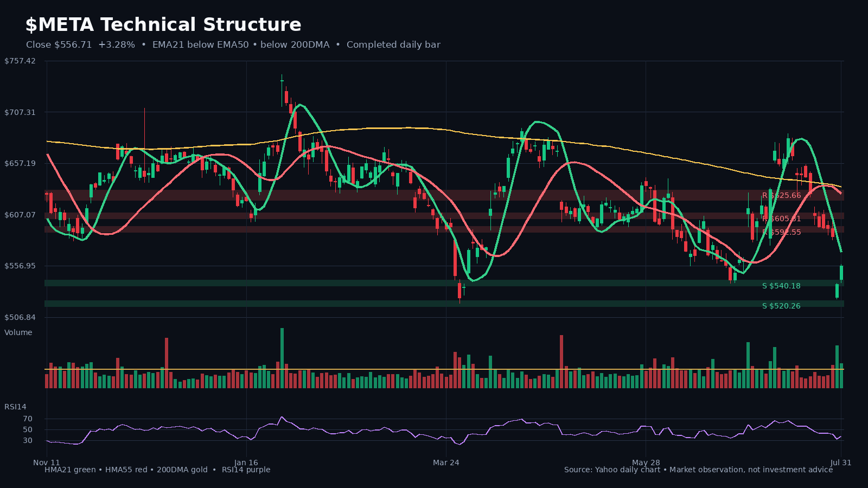
Task: Click the "S $540.18" support label
Action: (x=781, y=286)
